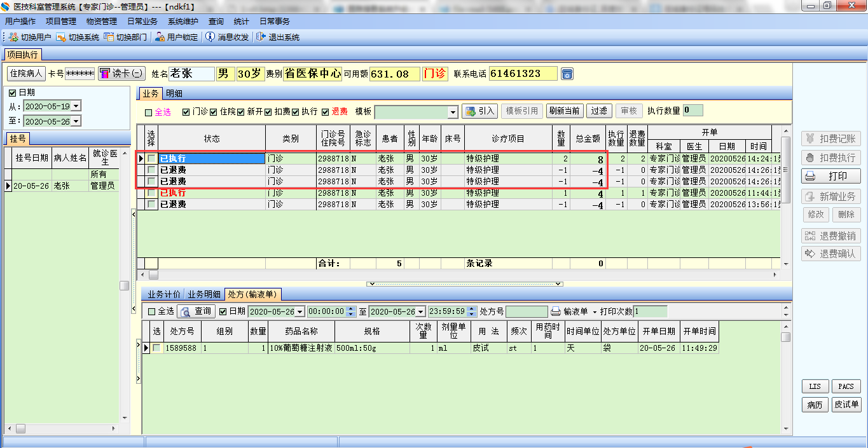Click the 打印 print button
This screenshot has width=868, height=448.
pos(831,176)
